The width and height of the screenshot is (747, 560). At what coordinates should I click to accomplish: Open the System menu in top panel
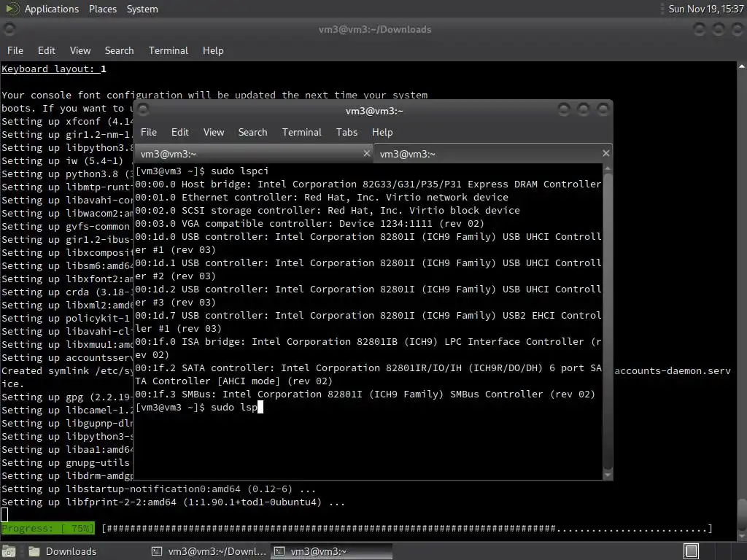click(x=142, y=9)
